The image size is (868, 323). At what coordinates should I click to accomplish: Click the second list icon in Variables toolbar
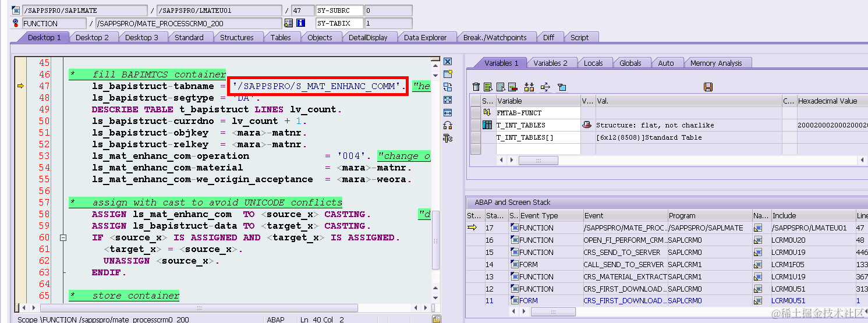point(488,87)
